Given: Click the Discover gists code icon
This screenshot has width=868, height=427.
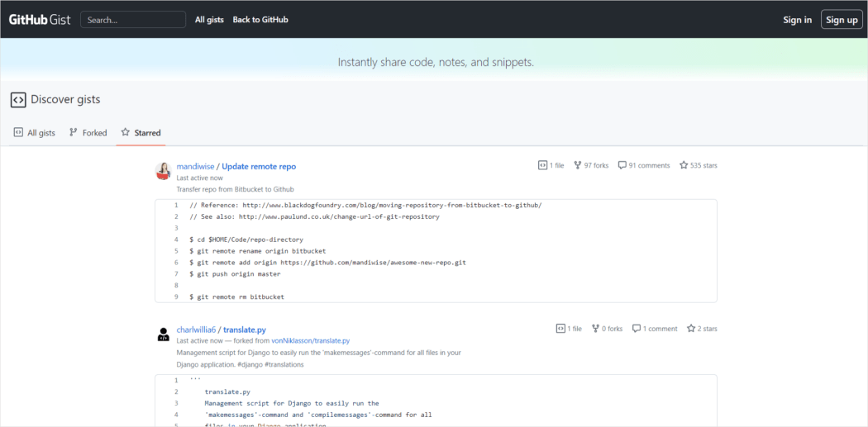Looking at the screenshot, I should (x=18, y=100).
